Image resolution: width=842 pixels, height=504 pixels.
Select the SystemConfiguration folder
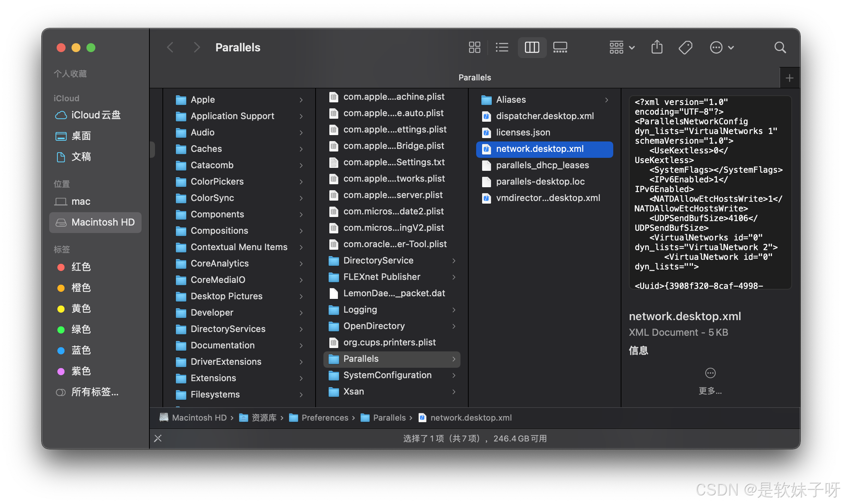click(392, 375)
